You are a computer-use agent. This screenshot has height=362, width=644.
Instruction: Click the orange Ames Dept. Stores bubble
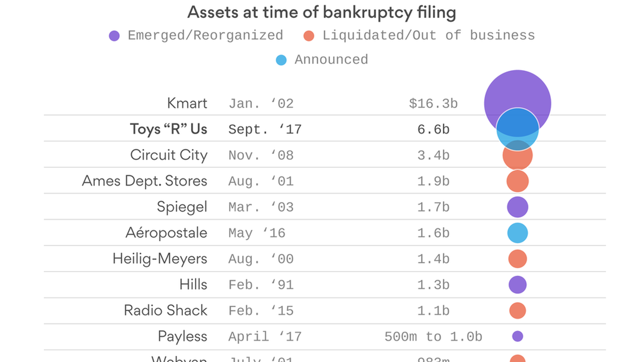click(517, 181)
